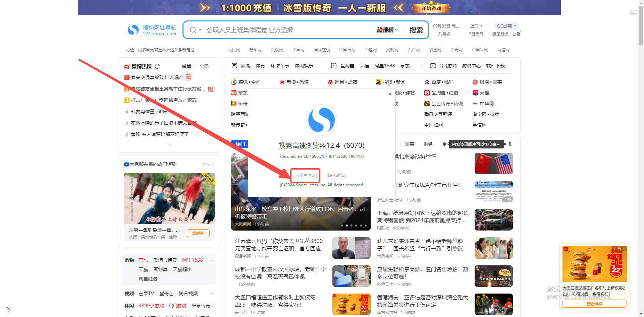The width and height of the screenshot is (644, 317).
Task: Select the 财经 news tab
Action: pos(428,144)
